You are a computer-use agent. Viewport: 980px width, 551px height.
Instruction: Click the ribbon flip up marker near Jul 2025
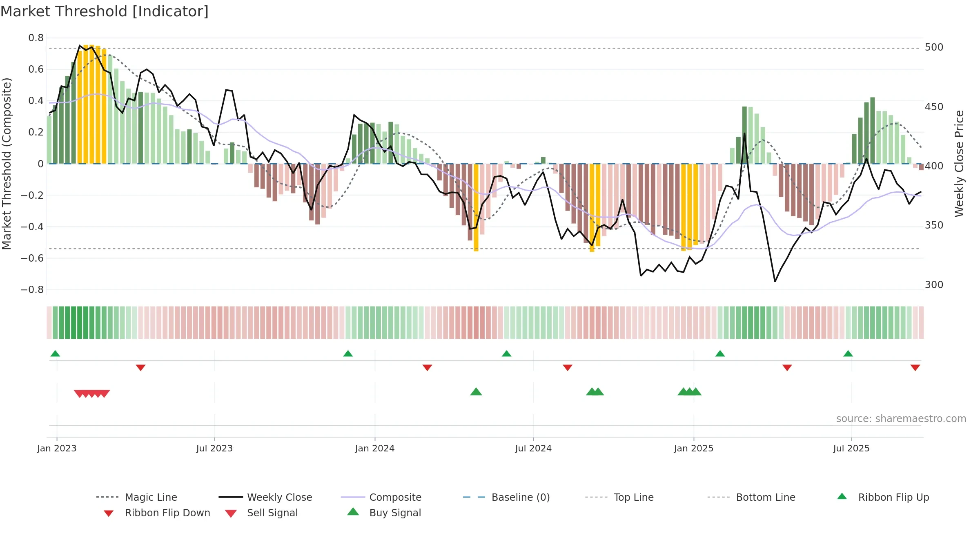[x=848, y=353]
